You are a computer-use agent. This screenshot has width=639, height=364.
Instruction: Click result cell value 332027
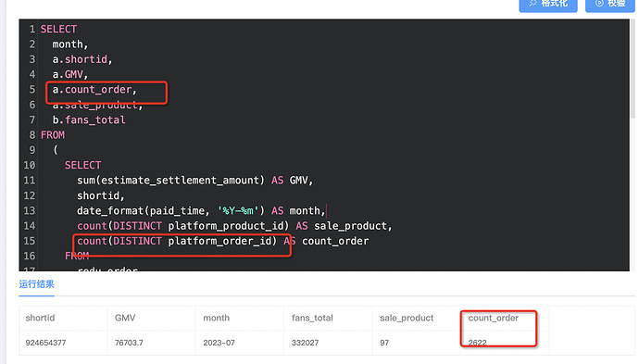pyautogui.click(x=305, y=343)
